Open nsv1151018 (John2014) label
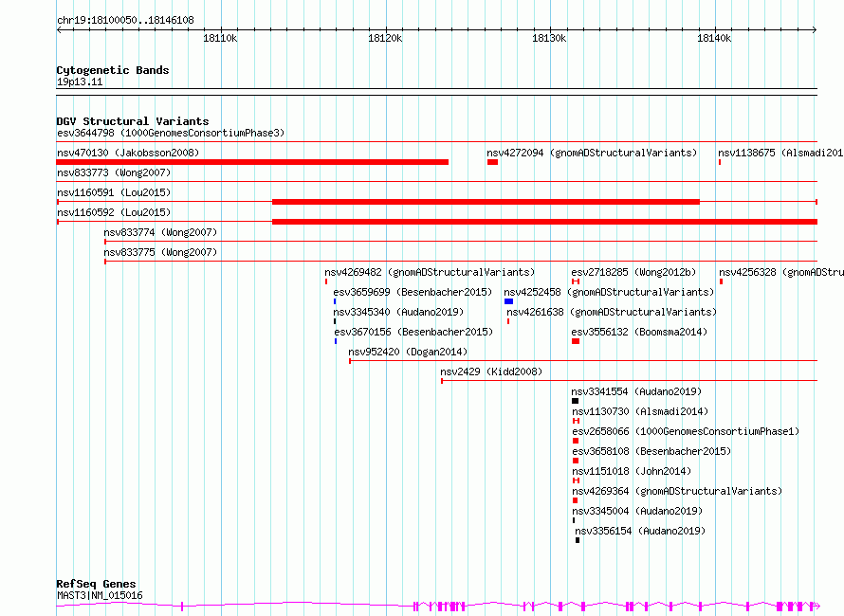 (632, 471)
